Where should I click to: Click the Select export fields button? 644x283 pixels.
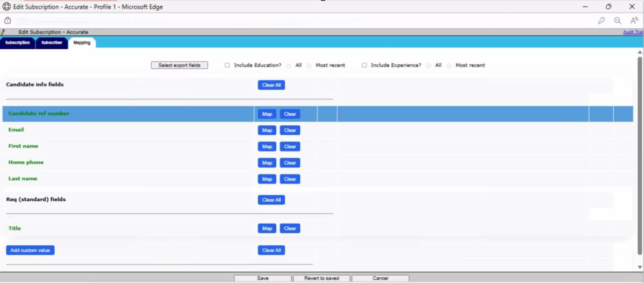180,65
